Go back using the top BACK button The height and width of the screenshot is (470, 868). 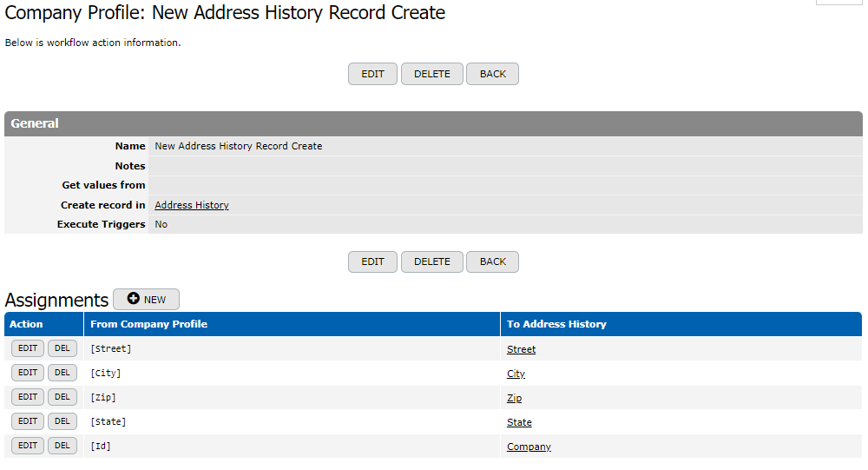(x=492, y=74)
